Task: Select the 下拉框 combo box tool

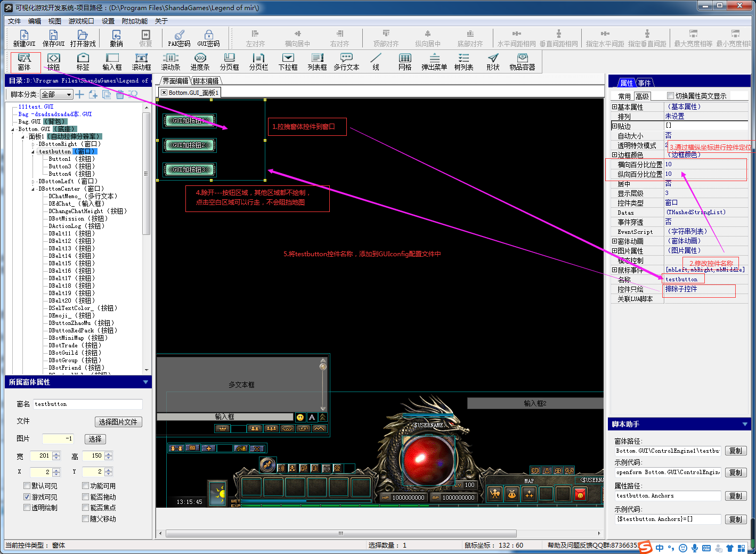Action: click(288, 62)
